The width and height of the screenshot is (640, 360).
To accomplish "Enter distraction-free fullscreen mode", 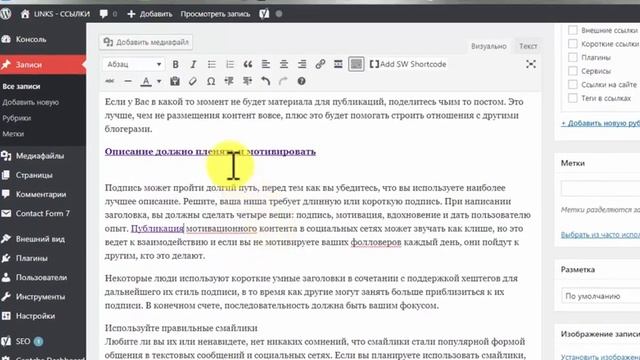I will click(x=531, y=64).
